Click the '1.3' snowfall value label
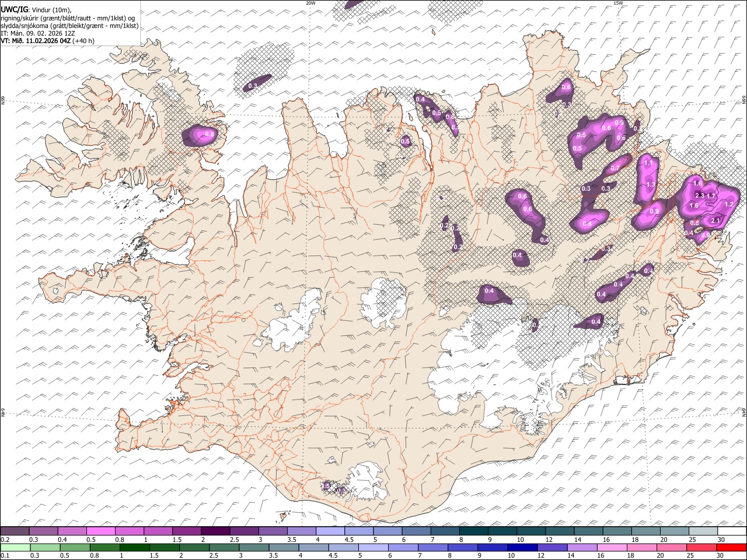The height and width of the screenshot is (560, 747). click(x=651, y=184)
